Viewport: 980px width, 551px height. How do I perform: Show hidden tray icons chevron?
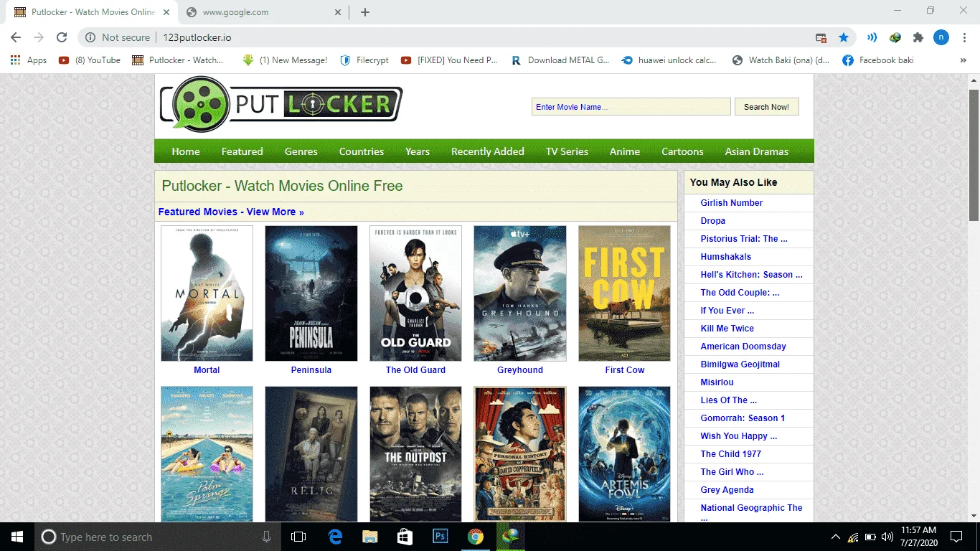(835, 537)
